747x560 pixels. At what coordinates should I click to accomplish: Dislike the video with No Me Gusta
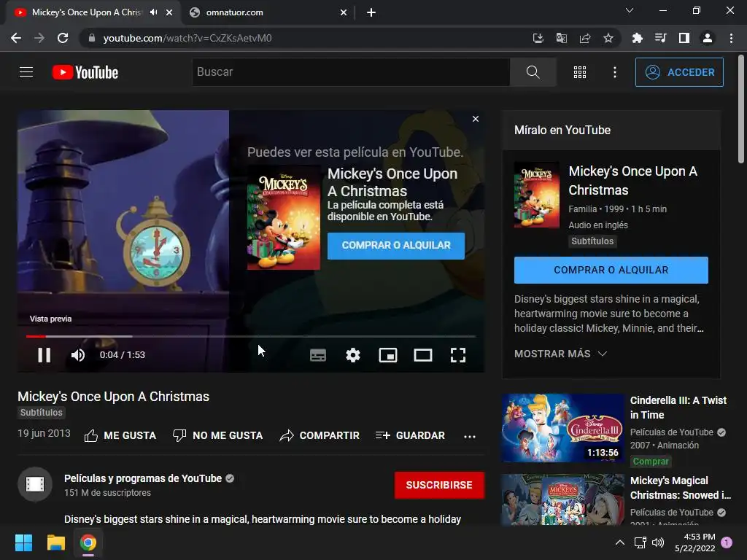coord(217,436)
